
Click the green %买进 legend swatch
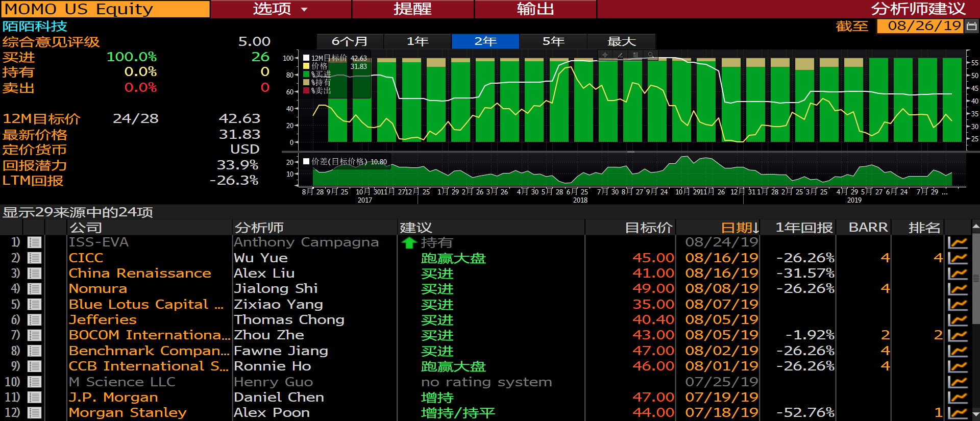306,75
